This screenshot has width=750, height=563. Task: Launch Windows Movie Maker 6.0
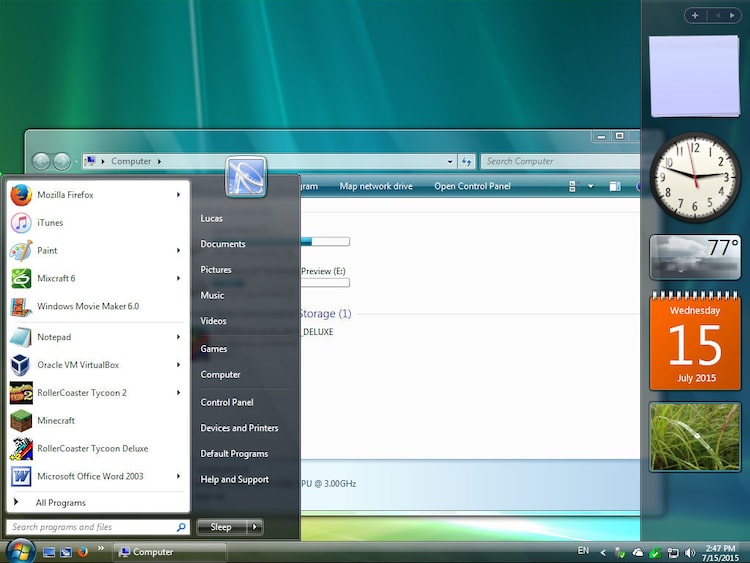pyautogui.click(x=88, y=307)
